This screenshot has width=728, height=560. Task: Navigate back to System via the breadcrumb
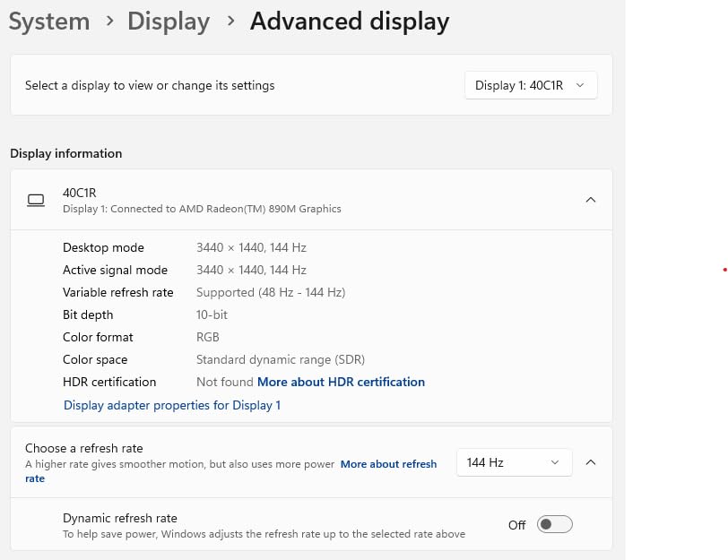[48, 21]
